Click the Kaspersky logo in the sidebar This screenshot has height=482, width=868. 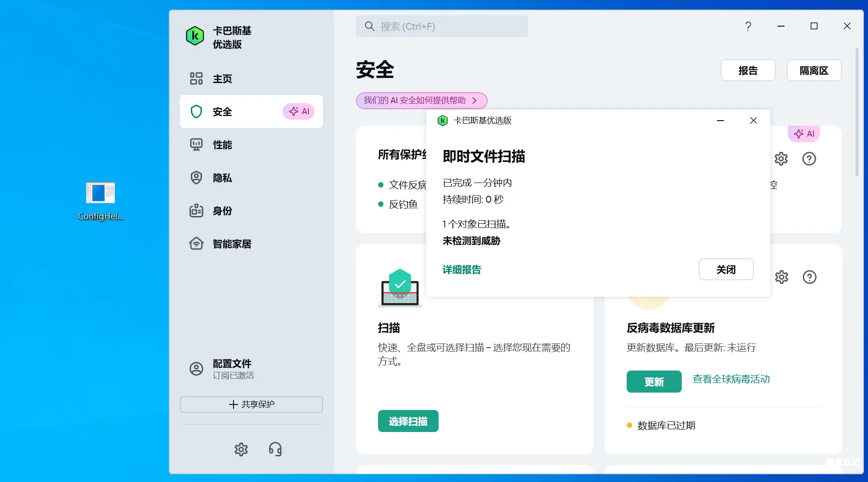click(195, 36)
